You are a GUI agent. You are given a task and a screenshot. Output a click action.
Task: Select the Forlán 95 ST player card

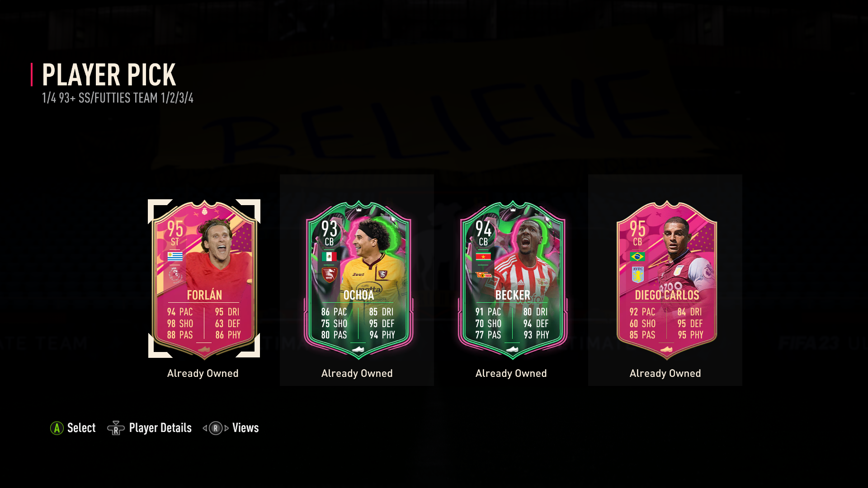point(204,279)
